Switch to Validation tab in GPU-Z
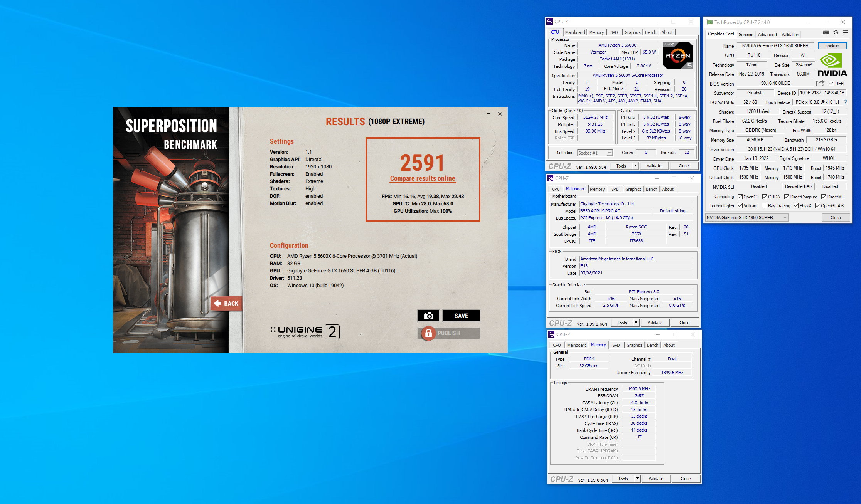This screenshot has height=504, width=861. coord(790,34)
